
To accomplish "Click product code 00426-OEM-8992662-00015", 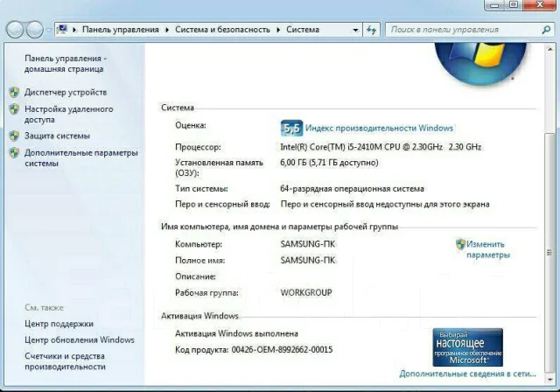I will (x=282, y=349).
